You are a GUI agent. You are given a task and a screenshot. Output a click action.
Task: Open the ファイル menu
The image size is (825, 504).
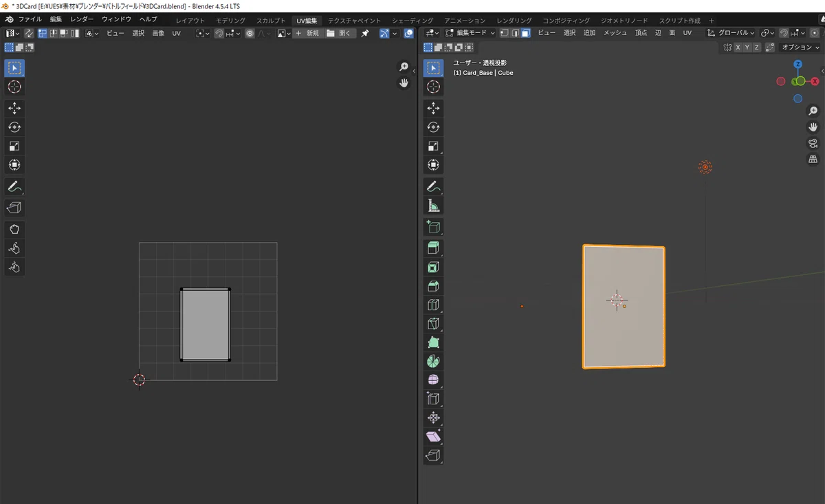pyautogui.click(x=30, y=20)
